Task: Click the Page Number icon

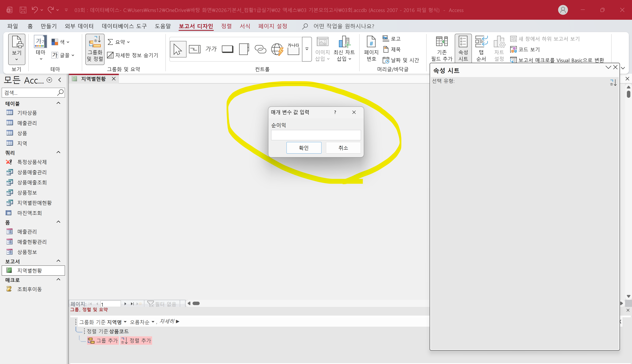Action: click(371, 49)
